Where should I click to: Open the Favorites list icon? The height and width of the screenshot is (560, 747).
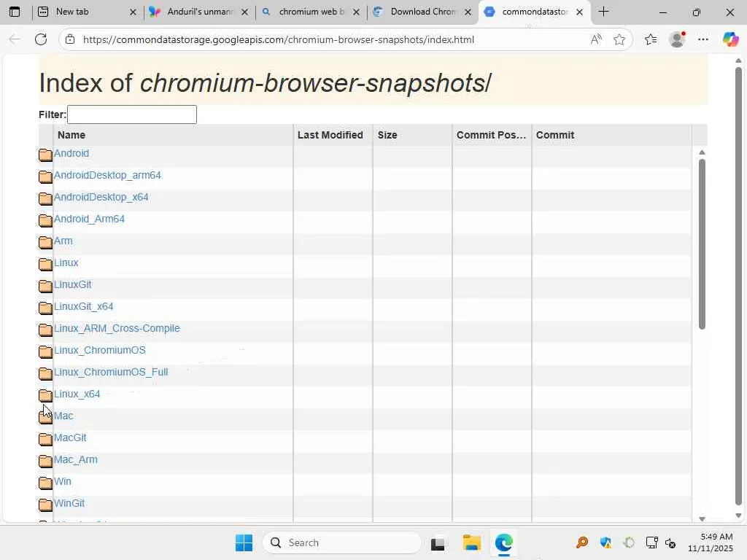651,39
